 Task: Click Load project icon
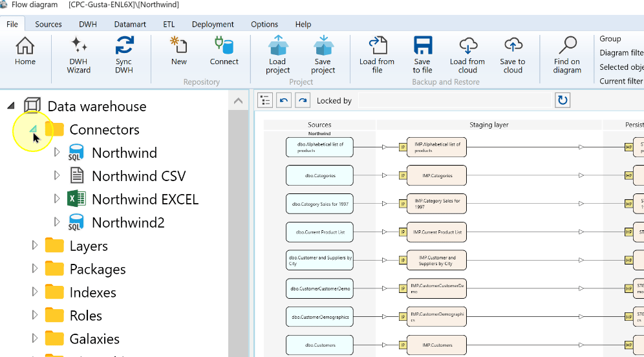pyautogui.click(x=278, y=45)
